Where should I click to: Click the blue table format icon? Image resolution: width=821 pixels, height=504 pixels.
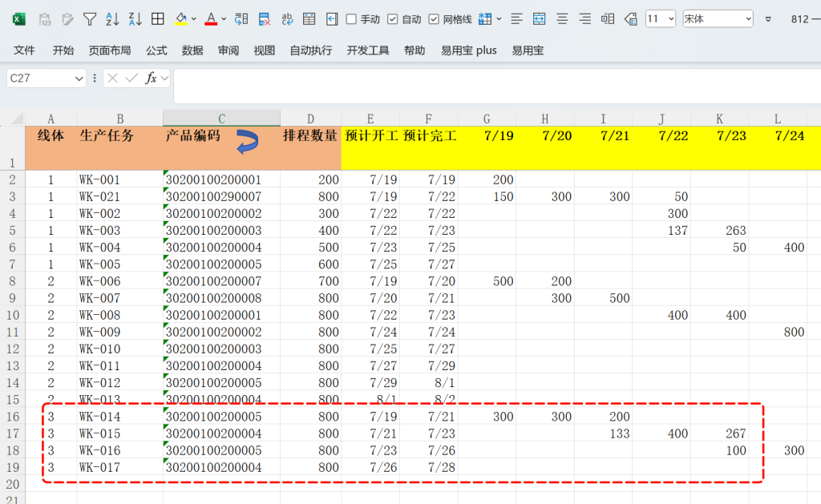click(x=485, y=19)
